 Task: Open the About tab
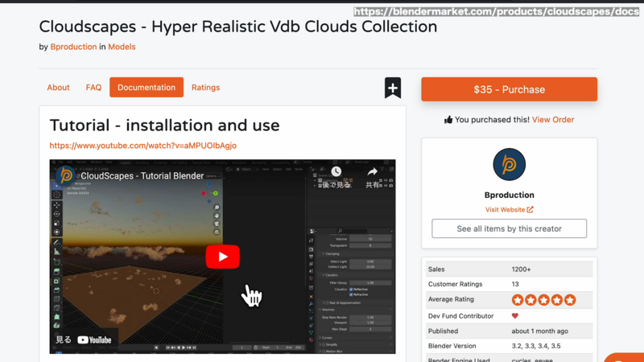click(x=58, y=88)
